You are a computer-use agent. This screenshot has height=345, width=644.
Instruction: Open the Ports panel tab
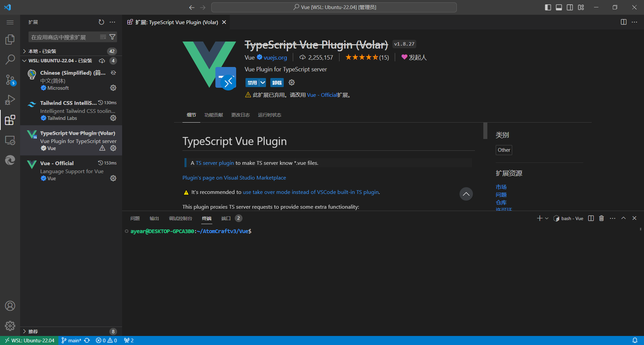(x=226, y=218)
